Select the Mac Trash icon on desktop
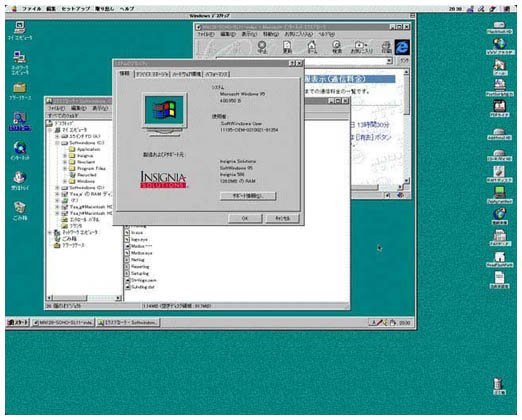 tap(499, 386)
